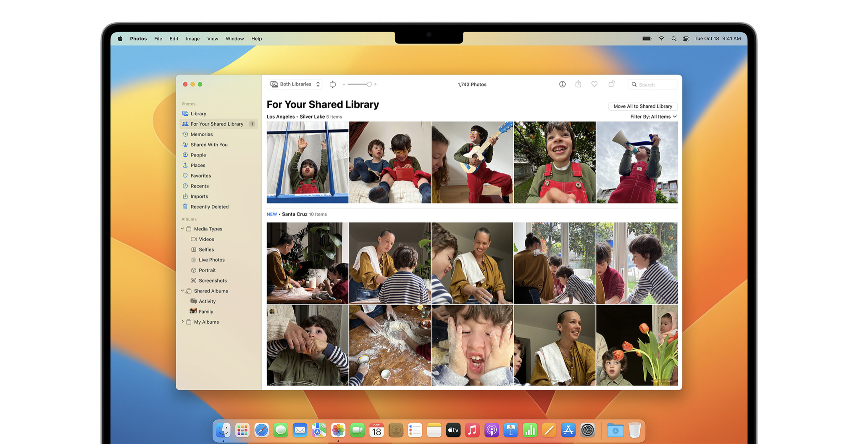Open the View menu
Viewport: 868px width, 444px height.
[213, 39]
